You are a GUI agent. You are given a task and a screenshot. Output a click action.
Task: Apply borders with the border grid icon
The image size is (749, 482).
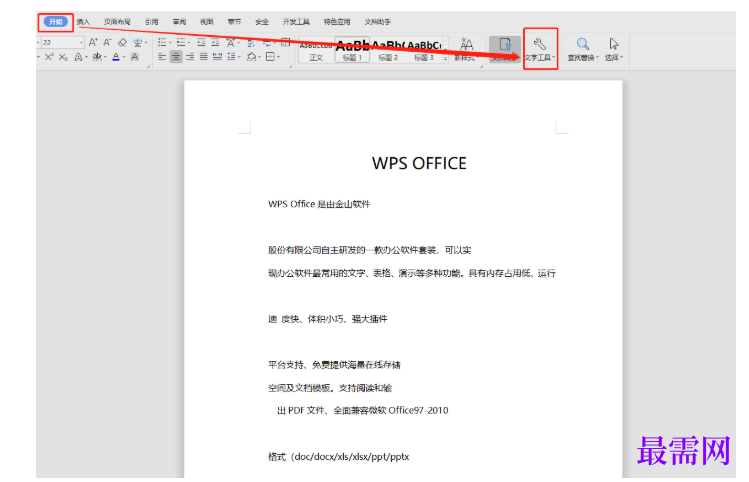270,57
